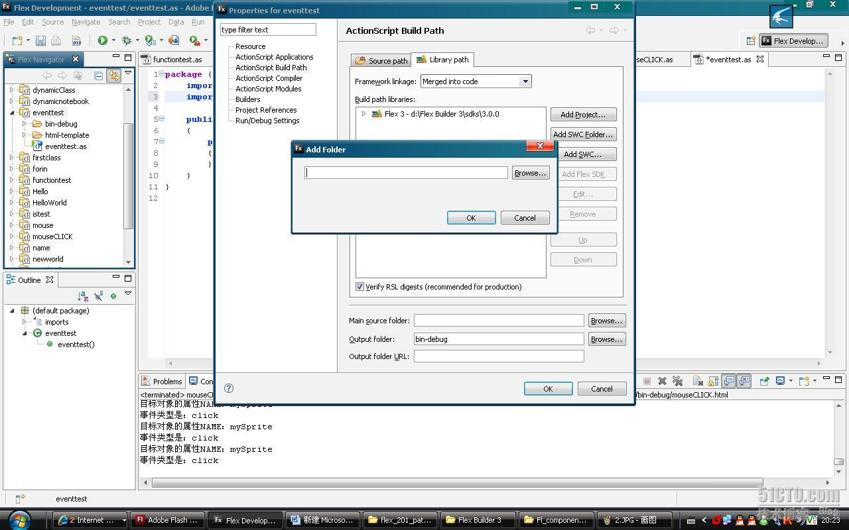
Task: Click console horizontal scrollbar
Action: 458,482
